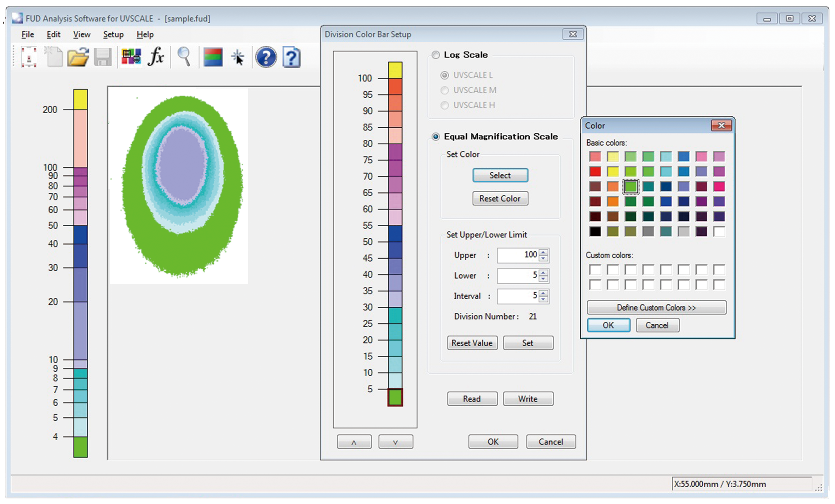Open the fx formula tool
This screenshot has height=504, width=835.
point(156,56)
